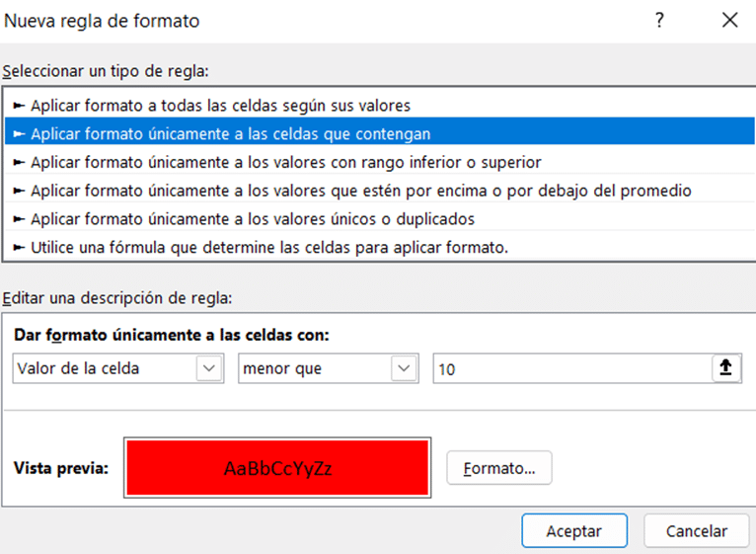Click the 'Vista previa' label
Viewport: 756px width, 554px height.
[61, 469]
